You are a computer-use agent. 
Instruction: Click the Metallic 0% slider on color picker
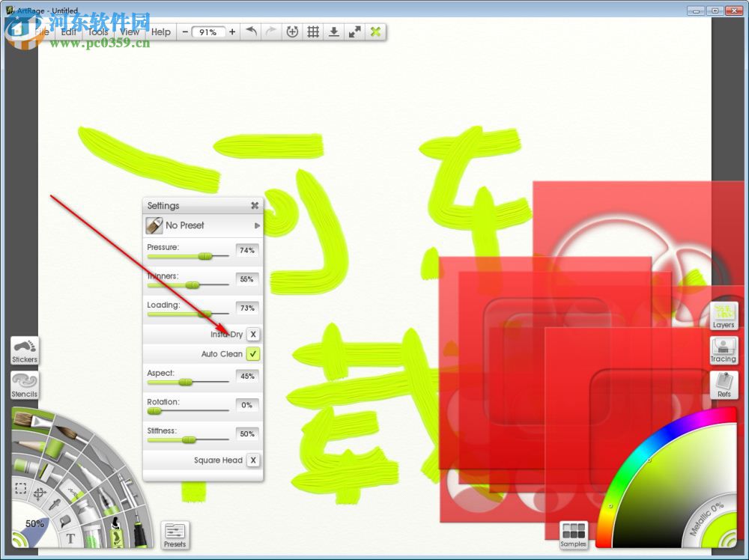pyautogui.click(x=706, y=520)
